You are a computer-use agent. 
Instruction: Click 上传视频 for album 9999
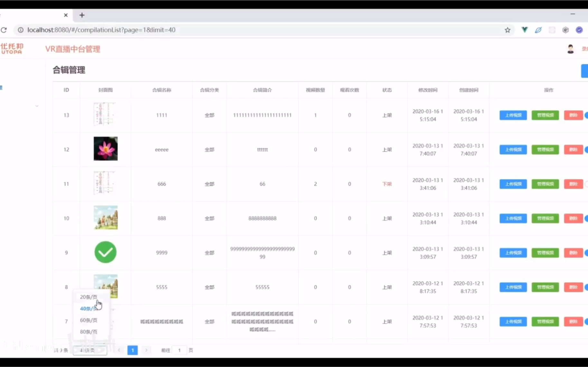[513, 253]
